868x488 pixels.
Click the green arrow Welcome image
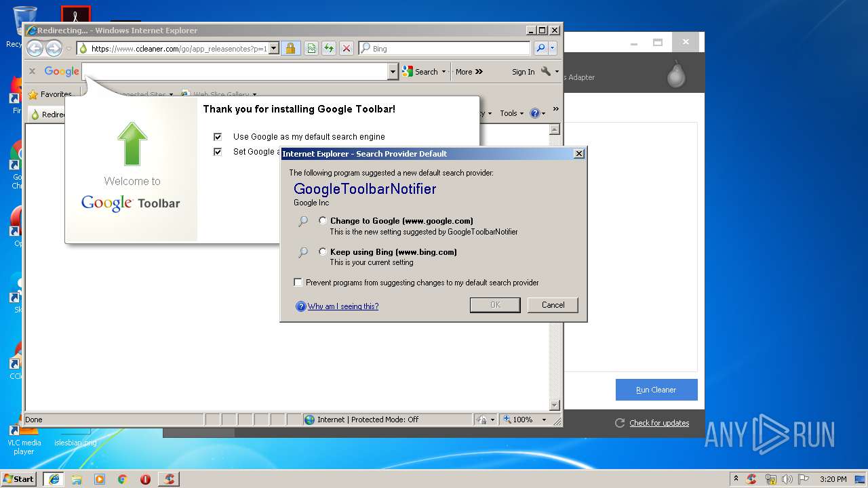132,144
